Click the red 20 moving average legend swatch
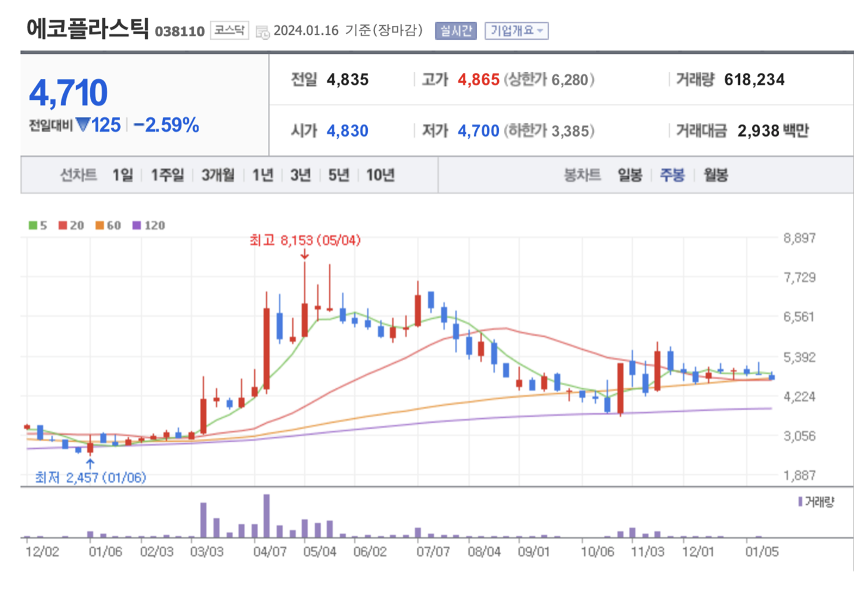The image size is (868, 590). (x=63, y=226)
